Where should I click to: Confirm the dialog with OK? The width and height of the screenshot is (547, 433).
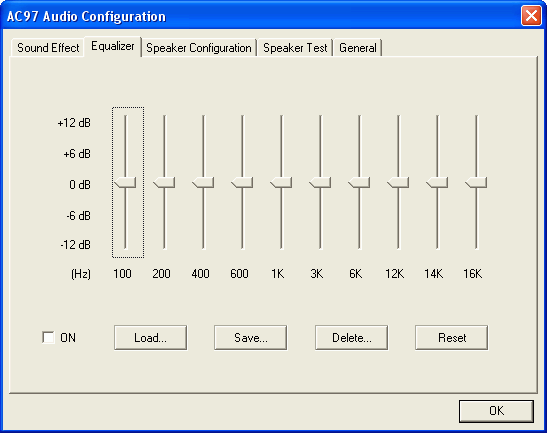[x=496, y=411]
